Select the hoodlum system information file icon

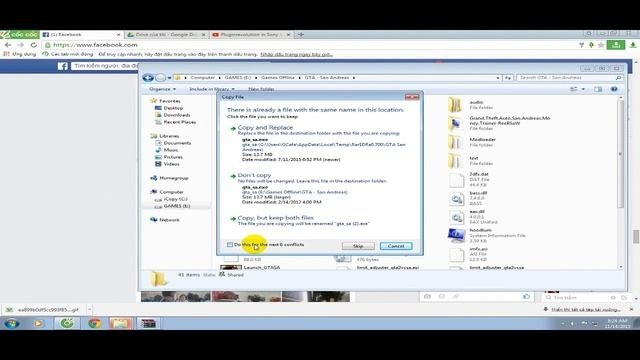tap(456, 236)
